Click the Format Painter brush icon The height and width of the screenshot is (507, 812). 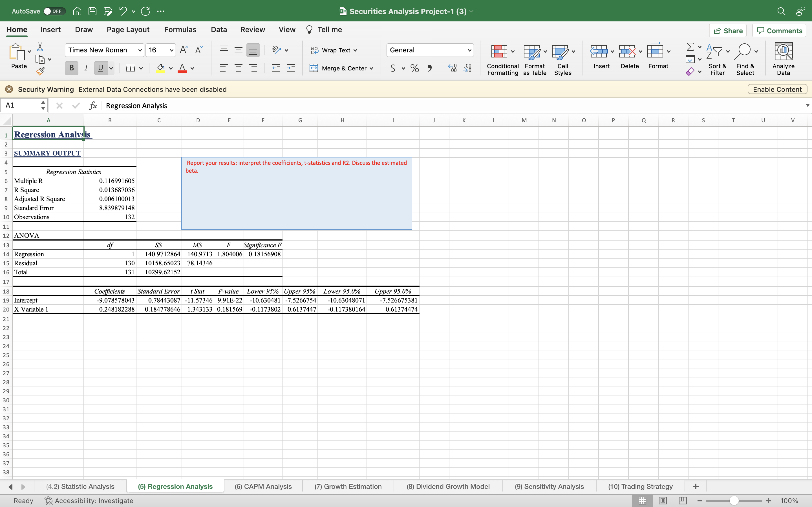coord(40,71)
